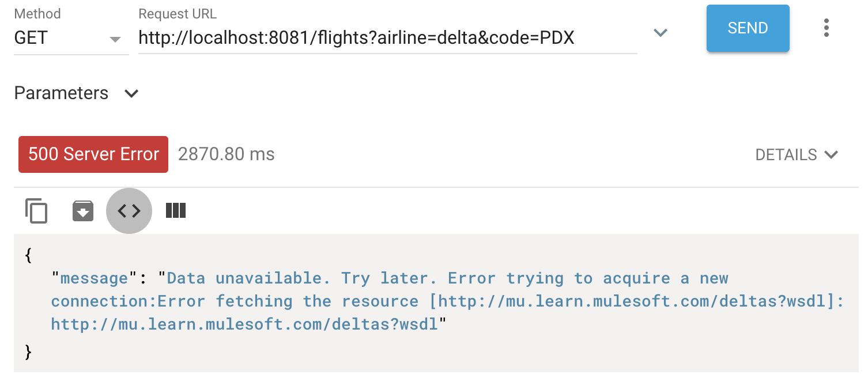Click the closing brace of JSON response

(28, 350)
